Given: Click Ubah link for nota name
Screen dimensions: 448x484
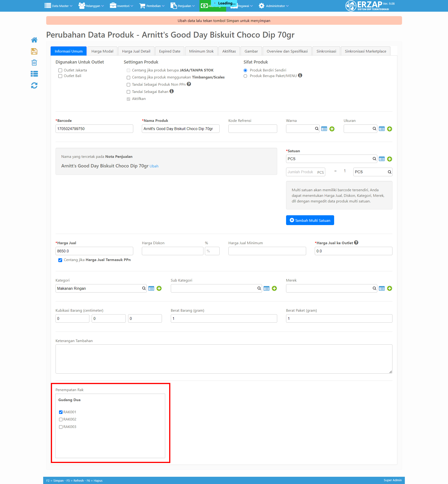Looking at the screenshot, I should [154, 166].
